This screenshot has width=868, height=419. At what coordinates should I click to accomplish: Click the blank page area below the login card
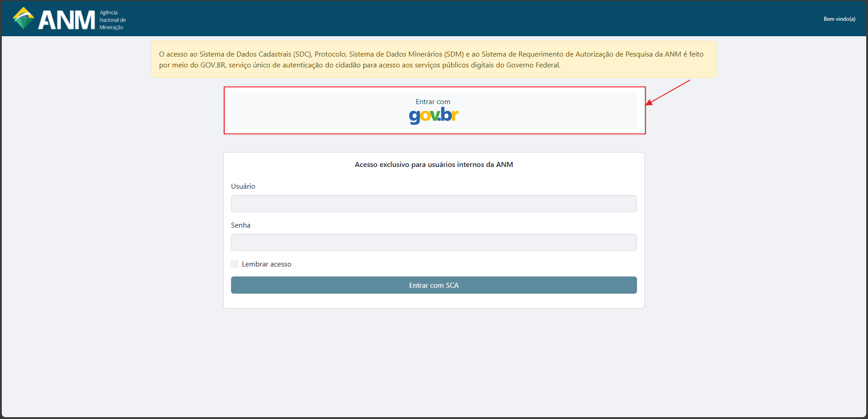(x=434, y=362)
